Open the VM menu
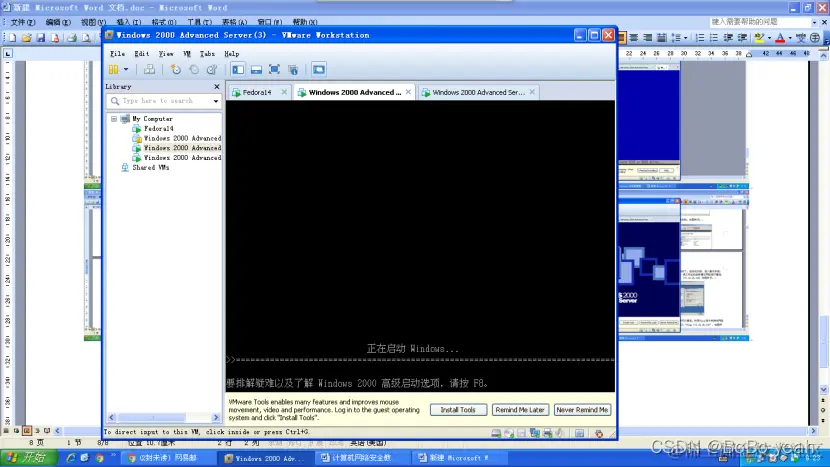This screenshot has height=467, width=830. coord(187,53)
